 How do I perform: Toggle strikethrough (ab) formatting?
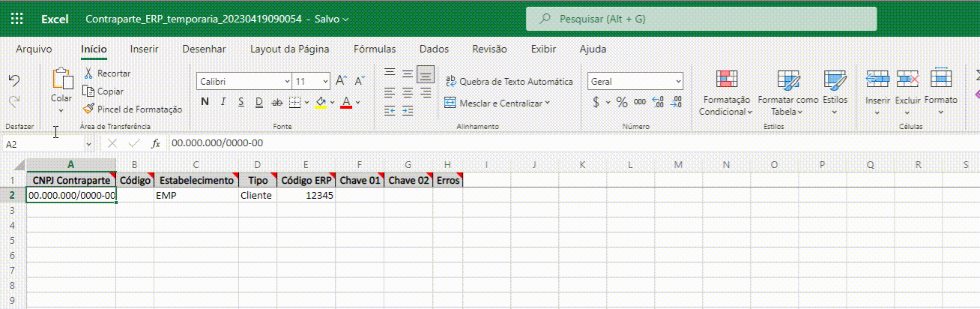pyautogui.click(x=277, y=102)
